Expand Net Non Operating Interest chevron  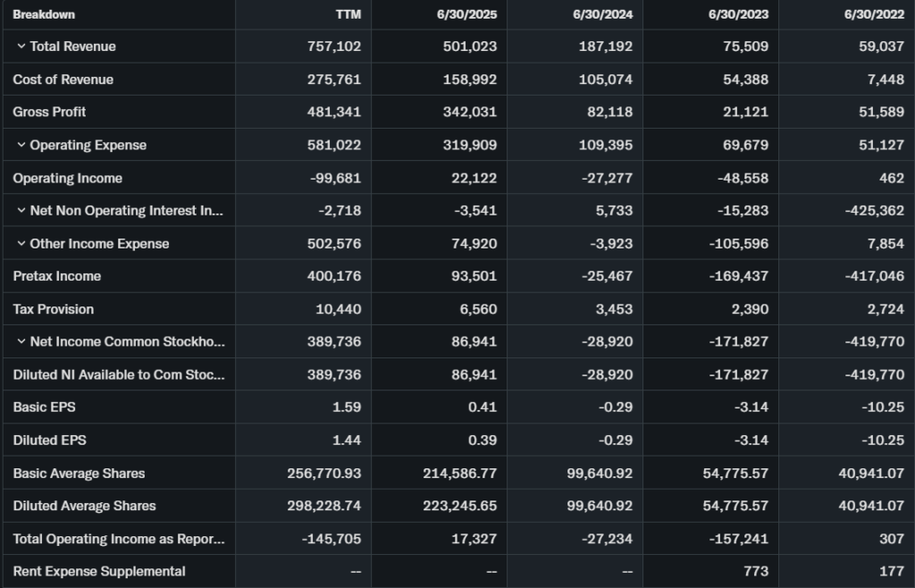coord(21,211)
